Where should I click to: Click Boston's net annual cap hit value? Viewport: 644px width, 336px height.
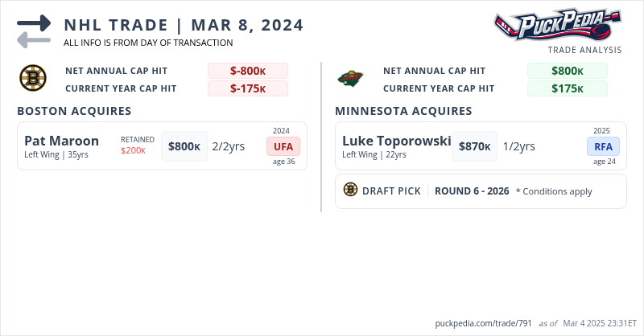[x=248, y=71]
